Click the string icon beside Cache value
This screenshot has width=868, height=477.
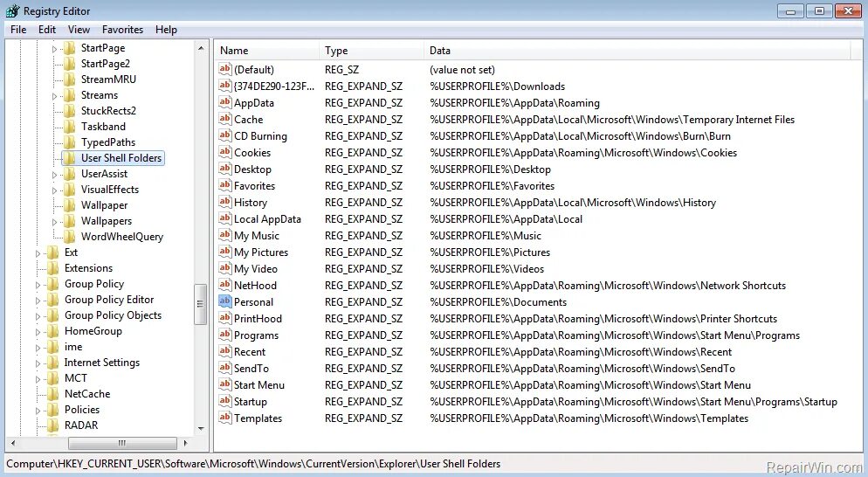[224, 119]
